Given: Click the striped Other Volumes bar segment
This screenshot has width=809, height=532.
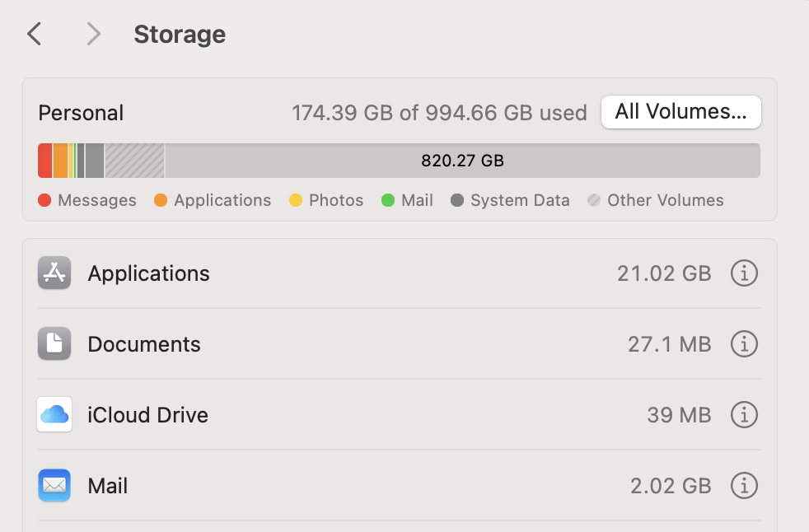Looking at the screenshot, I should point(134,161).
